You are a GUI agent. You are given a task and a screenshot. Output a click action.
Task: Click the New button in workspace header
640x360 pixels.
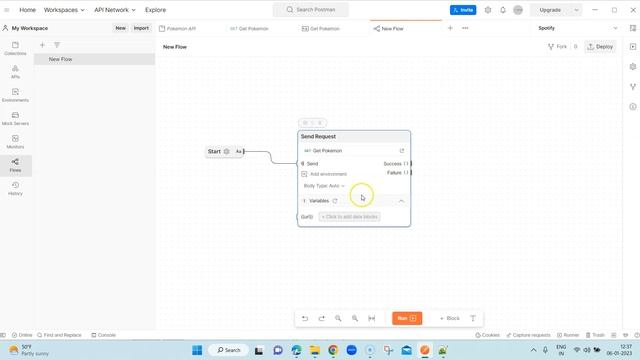[120, 28]
